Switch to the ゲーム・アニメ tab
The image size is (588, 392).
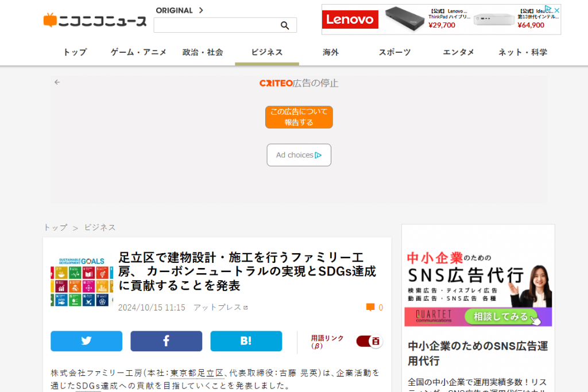click(x=138, y=52)
